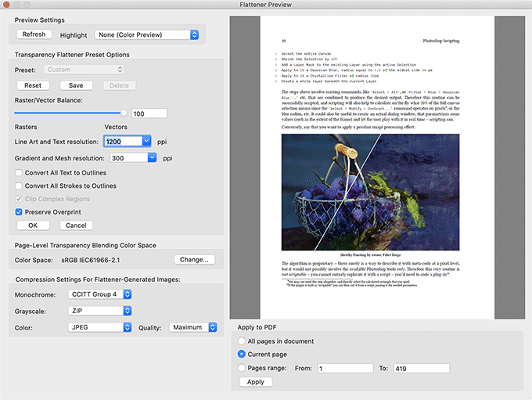This screenshot has width=532, height=400.
Task: Click the OK button
Action: click(x=33, y=225)
